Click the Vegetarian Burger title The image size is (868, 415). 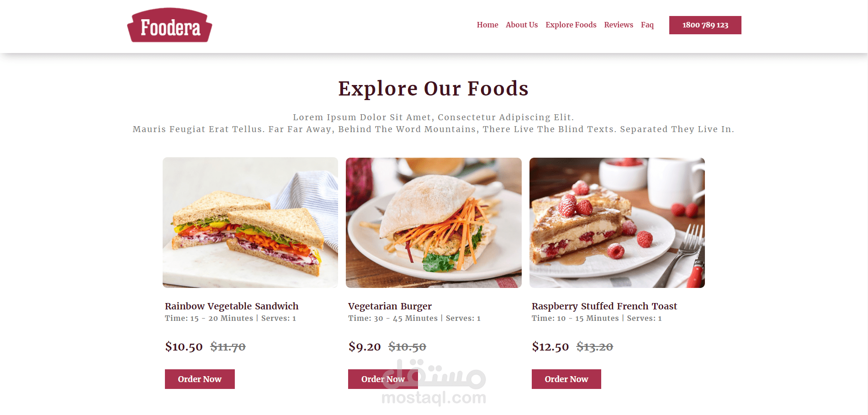pyautogui.click(x=390, y=306)
